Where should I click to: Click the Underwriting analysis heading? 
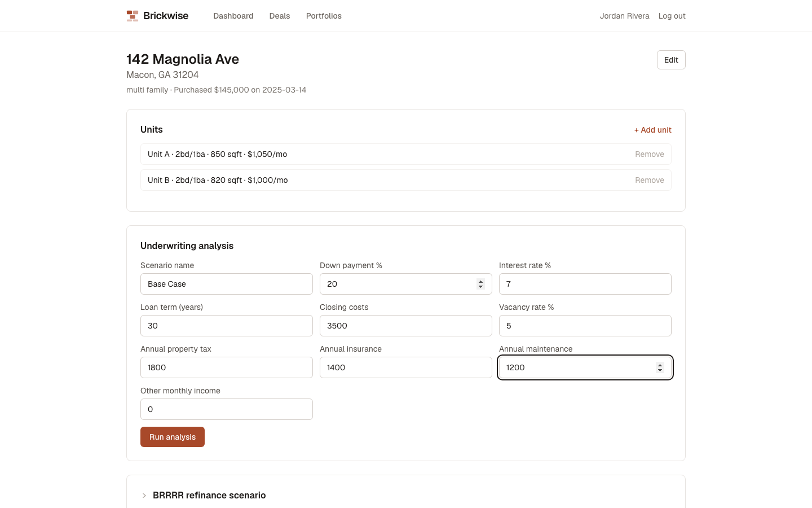tap(187, 246)
